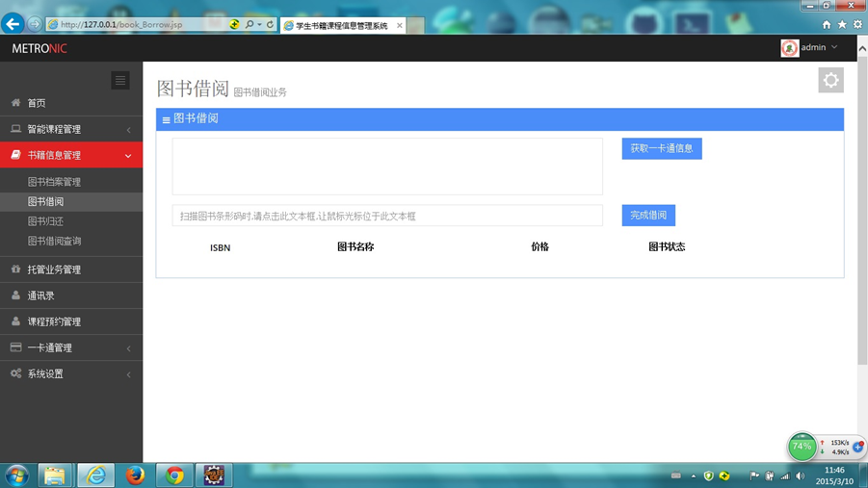Click the card icon beside 一卡通管理
The height and width of the screenshot is (488, 868).
(x=15, y=347)
